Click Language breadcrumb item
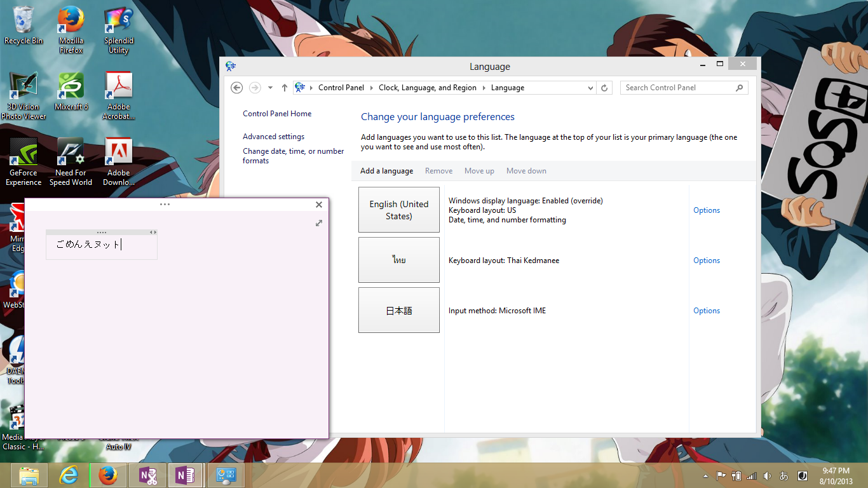 (508, 88)
